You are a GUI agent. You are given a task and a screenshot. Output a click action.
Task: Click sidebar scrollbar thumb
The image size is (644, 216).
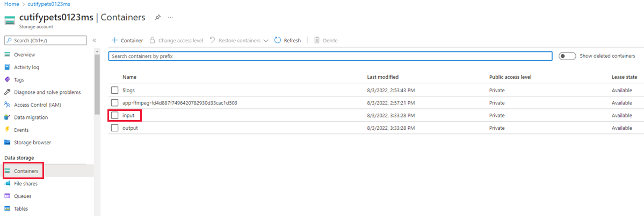[97, 84]
